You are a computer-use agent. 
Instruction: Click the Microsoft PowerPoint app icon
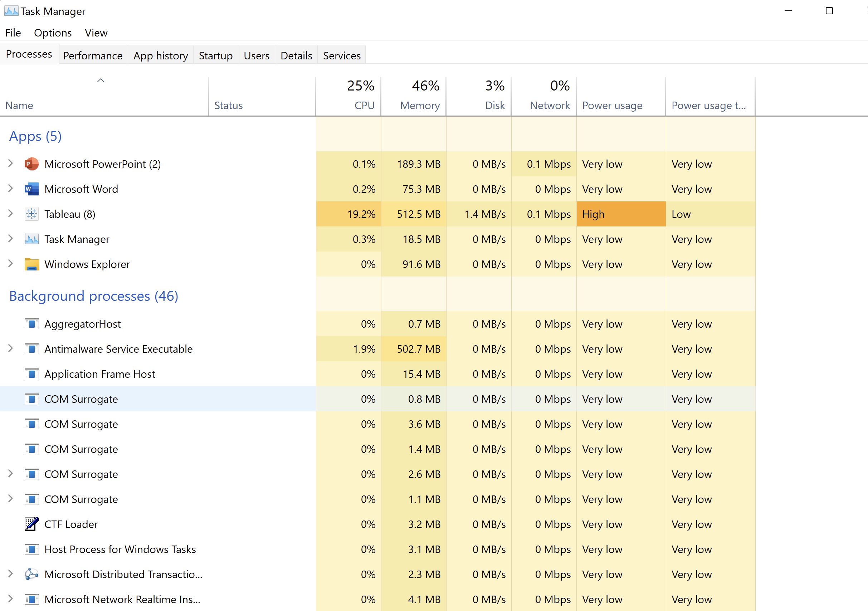pyautogui.click(x=32, y=164)
